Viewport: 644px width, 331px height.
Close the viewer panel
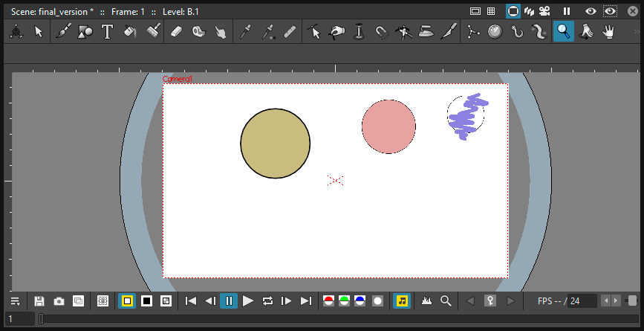pos(633,11)
